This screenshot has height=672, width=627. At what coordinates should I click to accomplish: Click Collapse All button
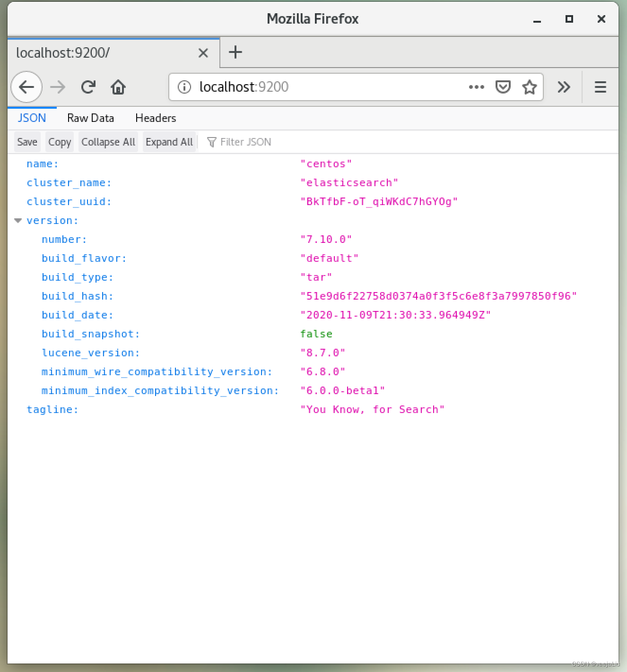(108, 142)
